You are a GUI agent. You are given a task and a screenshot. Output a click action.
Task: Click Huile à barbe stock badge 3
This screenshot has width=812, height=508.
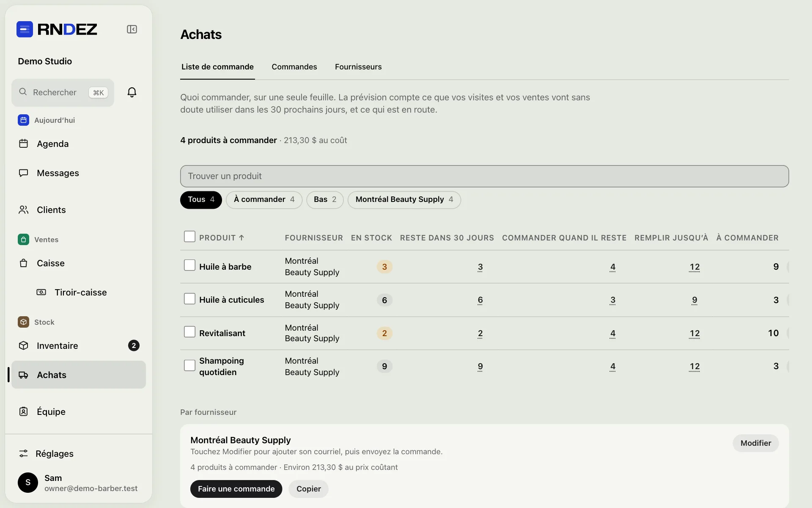[x=384, y=267]
